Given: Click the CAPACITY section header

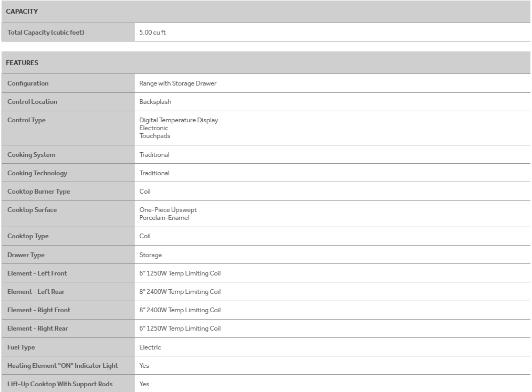Looking at the screenshot, I should [266, 12].
